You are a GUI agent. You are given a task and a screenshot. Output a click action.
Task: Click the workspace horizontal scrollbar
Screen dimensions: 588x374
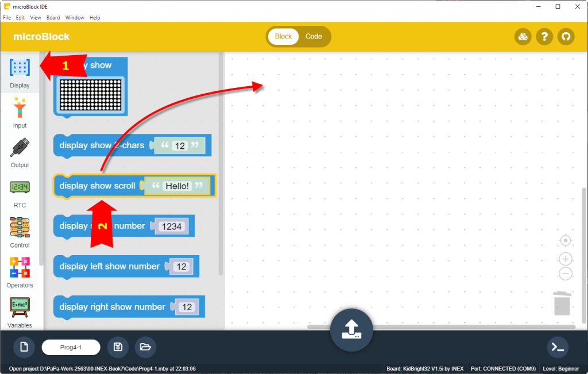tap(442, 327)
